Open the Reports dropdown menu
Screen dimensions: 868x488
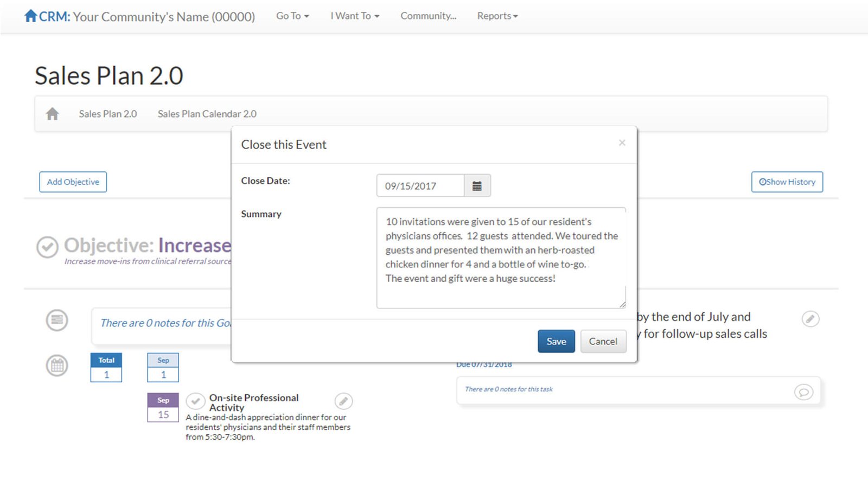[497, 16]
